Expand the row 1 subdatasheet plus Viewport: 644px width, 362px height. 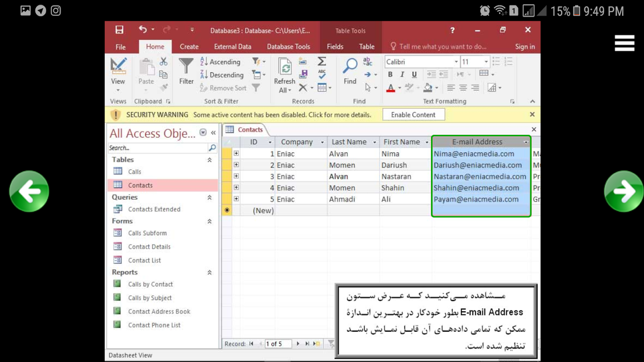(236, 153)
